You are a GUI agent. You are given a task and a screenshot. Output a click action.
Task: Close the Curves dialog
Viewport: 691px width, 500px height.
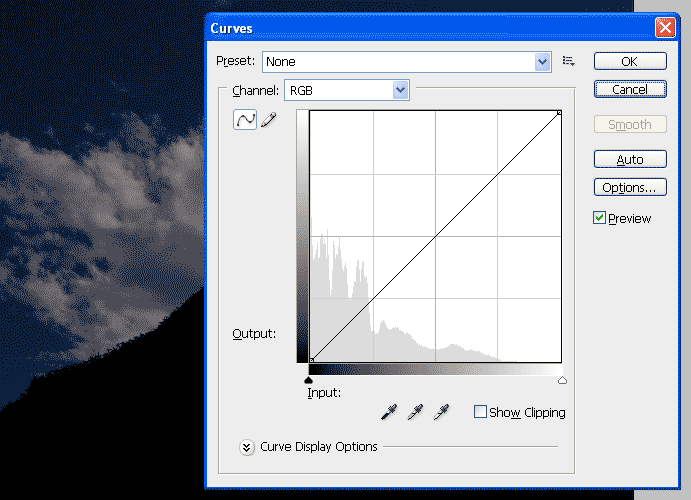pyautogui.click(x=665, y=28)
